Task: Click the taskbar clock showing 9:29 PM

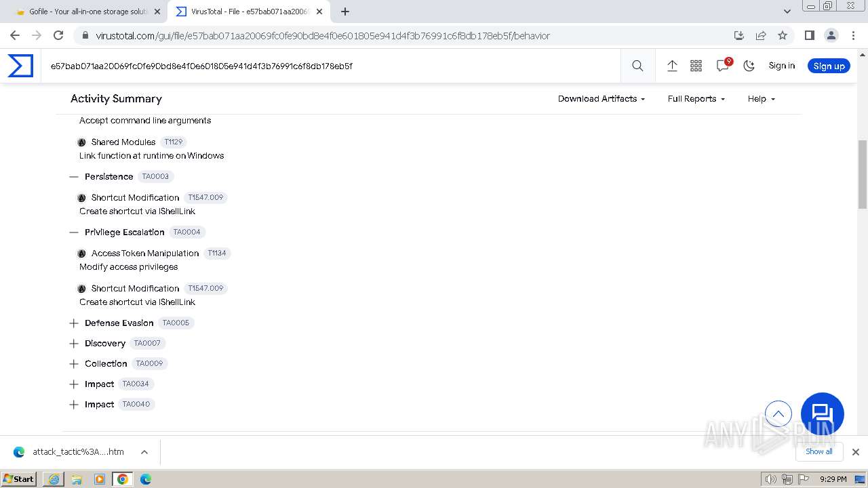Action: pyautogui.click(x=833, y=479)
